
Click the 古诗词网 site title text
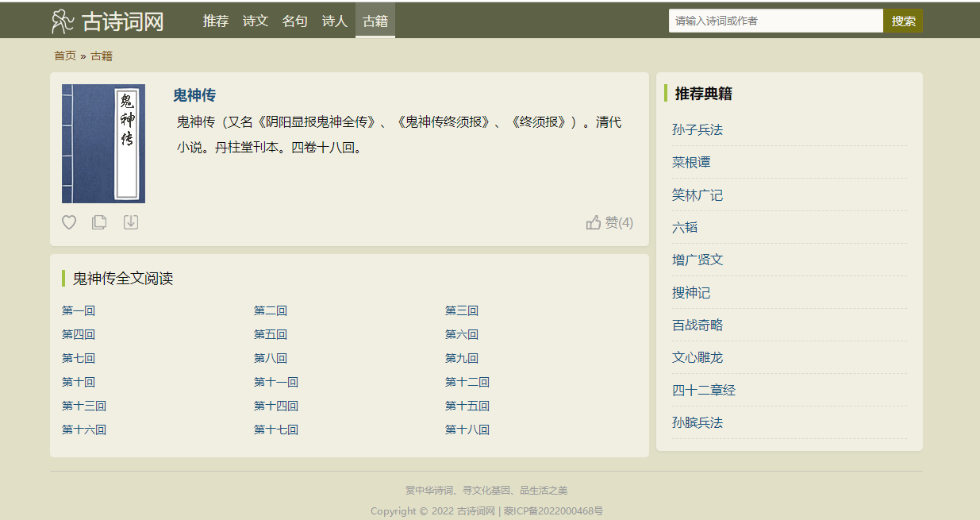point(123,21)
